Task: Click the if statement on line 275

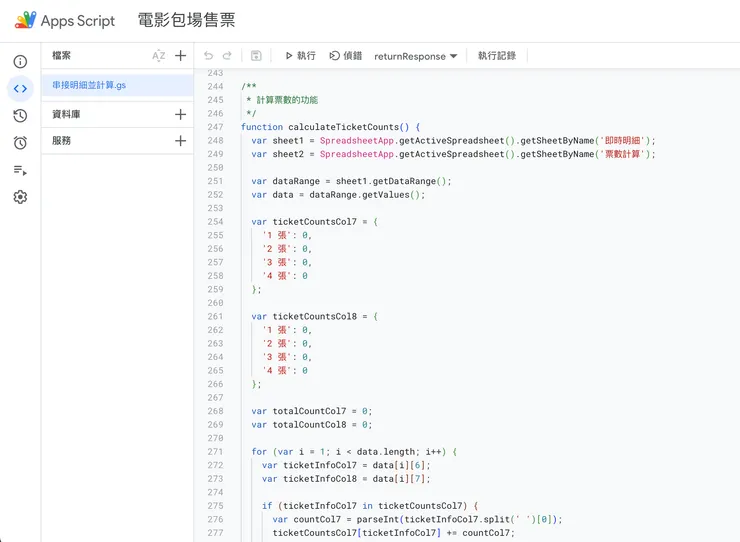Action: click(x=370, y=506)
